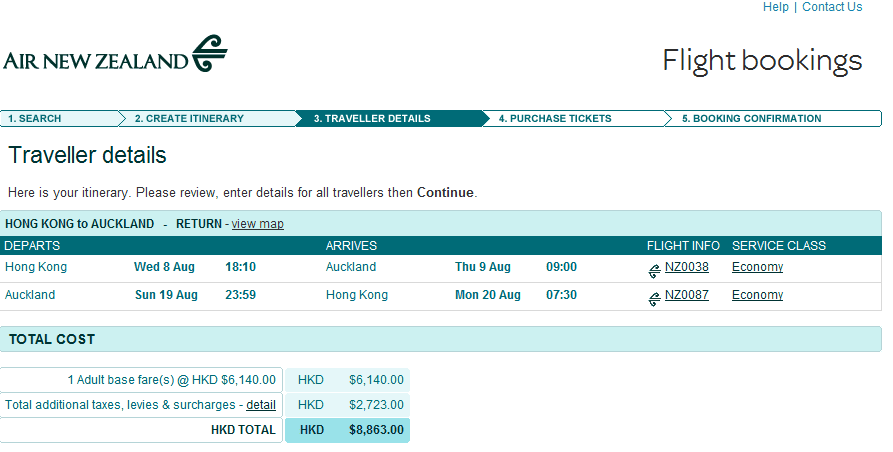Viewport: 893px width, 452px height.
Task: Click Economy on the Hong Kong departure row
Action: tap(757, 267)
